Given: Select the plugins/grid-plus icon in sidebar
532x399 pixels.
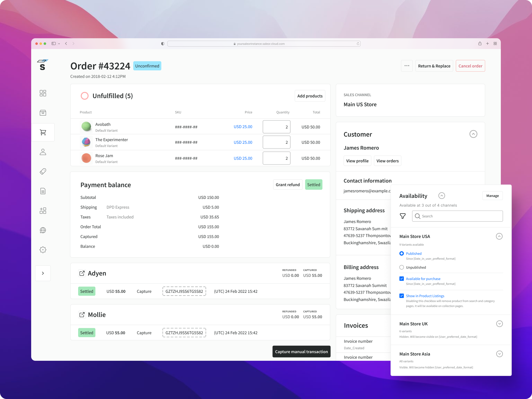Looking at the screenshot, I should (43, 210).
